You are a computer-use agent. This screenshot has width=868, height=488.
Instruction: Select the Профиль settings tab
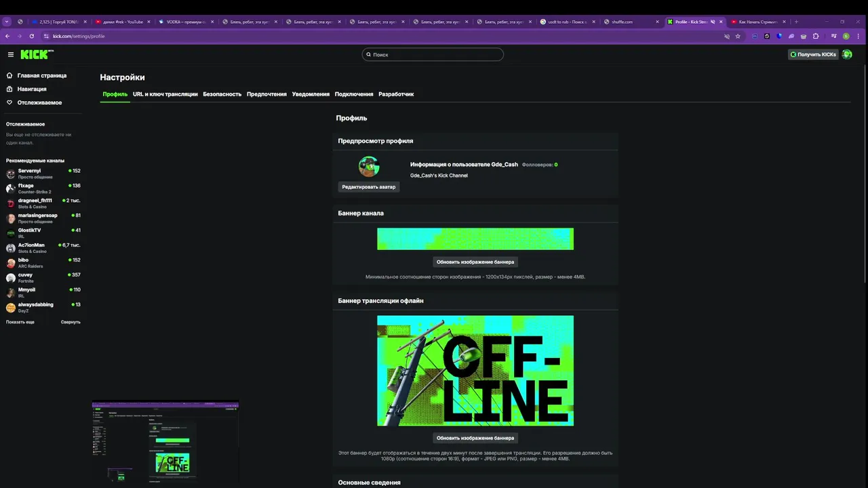tap(115, 94)
